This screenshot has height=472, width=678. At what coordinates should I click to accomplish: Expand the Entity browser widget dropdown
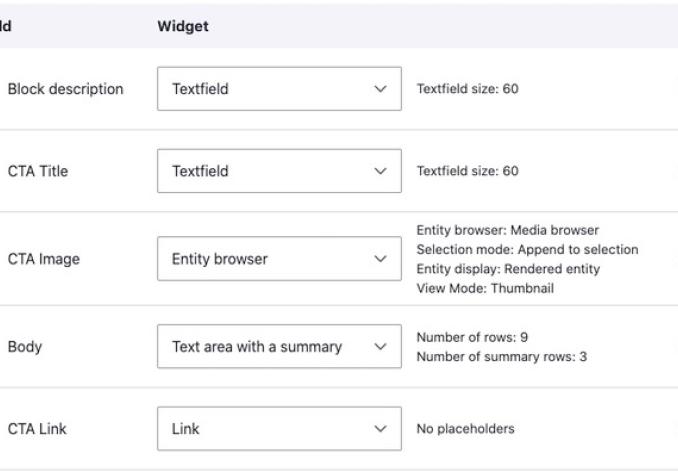click(279, 259)
